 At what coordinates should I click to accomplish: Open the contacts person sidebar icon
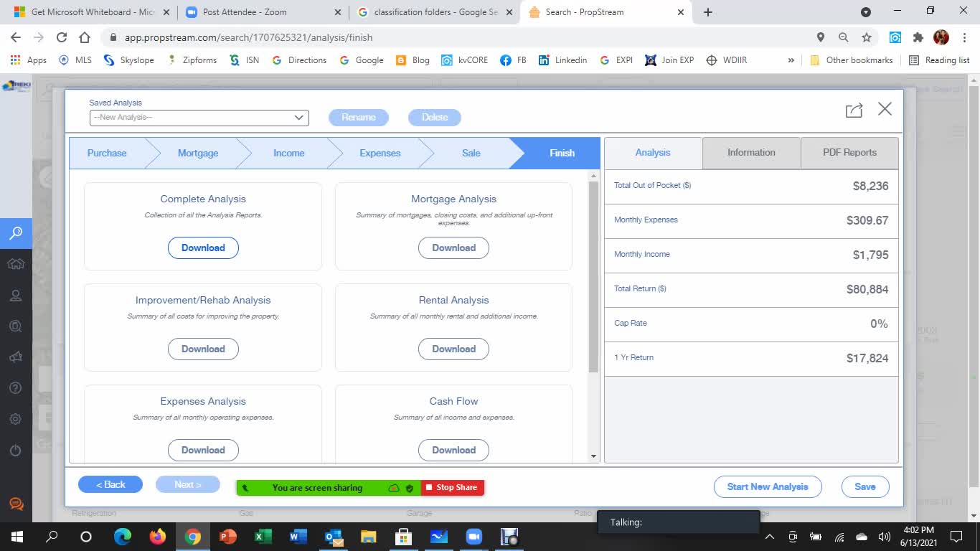click(16, 296)
